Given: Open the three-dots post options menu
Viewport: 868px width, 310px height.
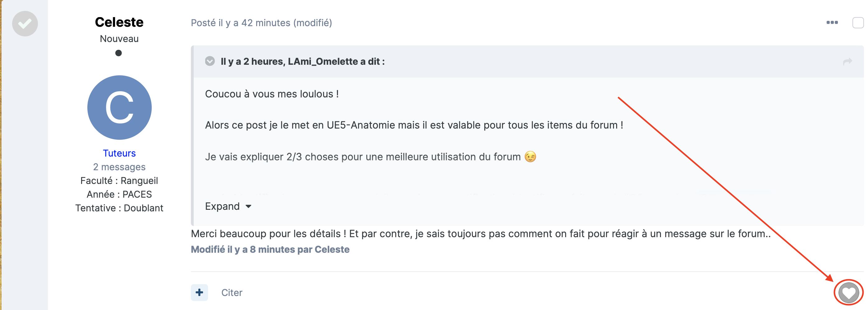Looking at the screenshot, I should pos(832,23).
